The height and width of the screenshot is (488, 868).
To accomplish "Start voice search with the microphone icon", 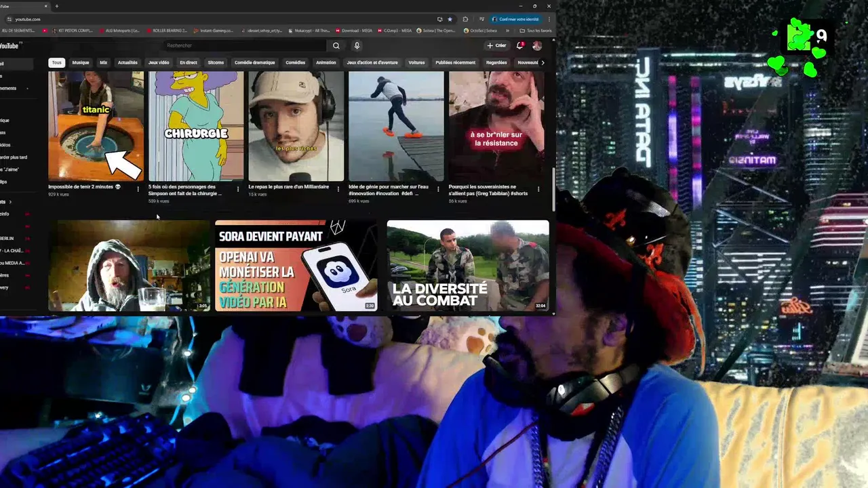I will point(357,45).
